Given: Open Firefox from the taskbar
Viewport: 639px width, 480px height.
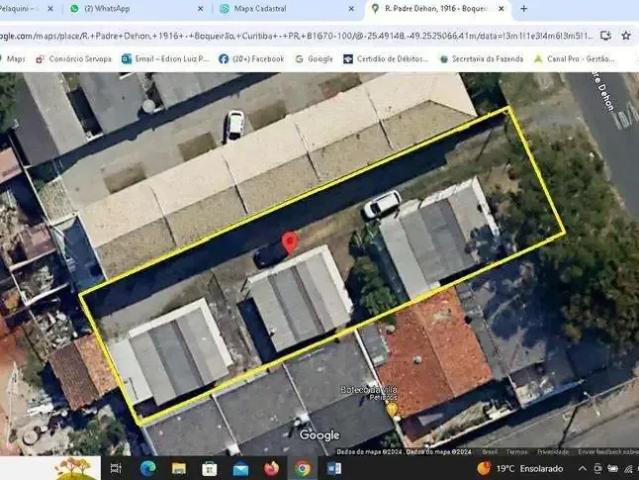Looking at the screenshot, I should click(272, 468).
